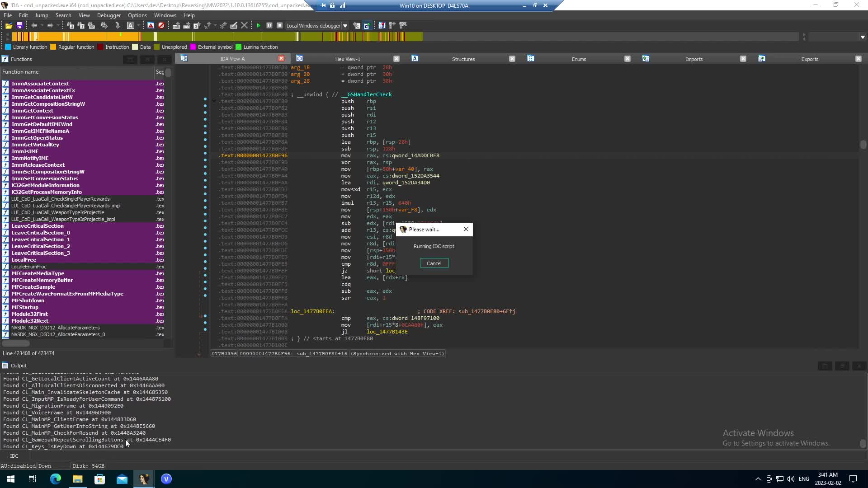Collapse the function fold arrow in disassembly

click(x=214, y=101)
